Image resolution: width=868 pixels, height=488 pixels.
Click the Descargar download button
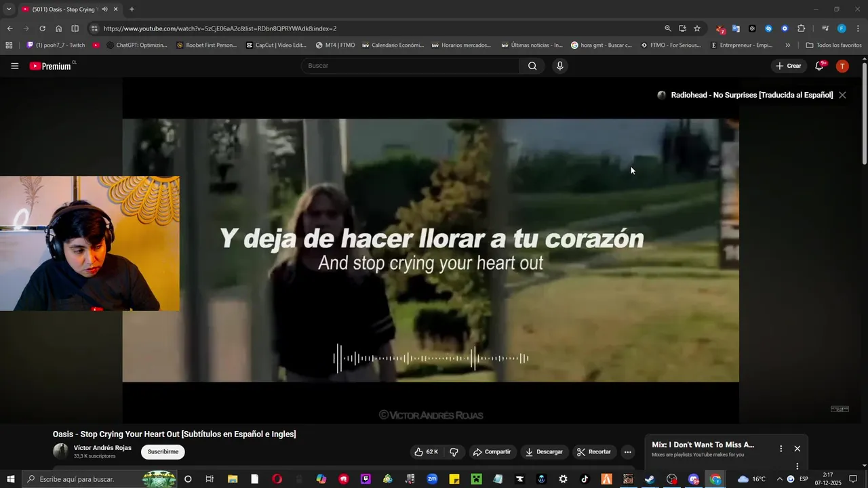click(544, 452)
